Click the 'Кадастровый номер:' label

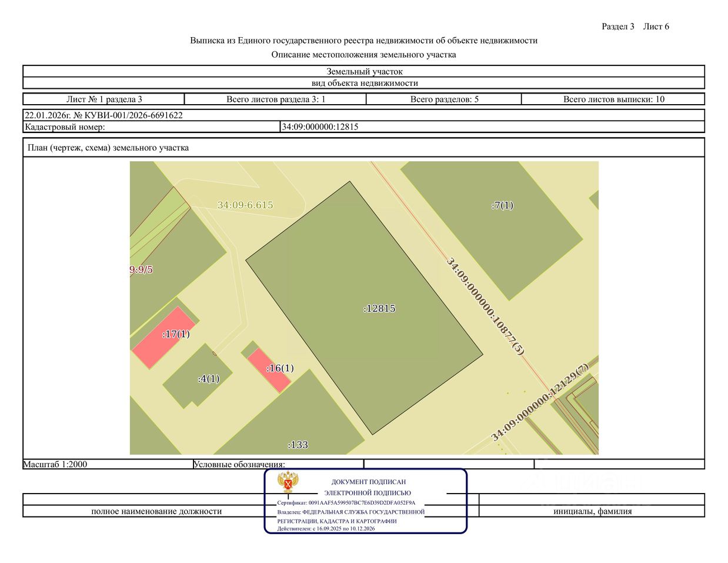[x=65, y=126]
